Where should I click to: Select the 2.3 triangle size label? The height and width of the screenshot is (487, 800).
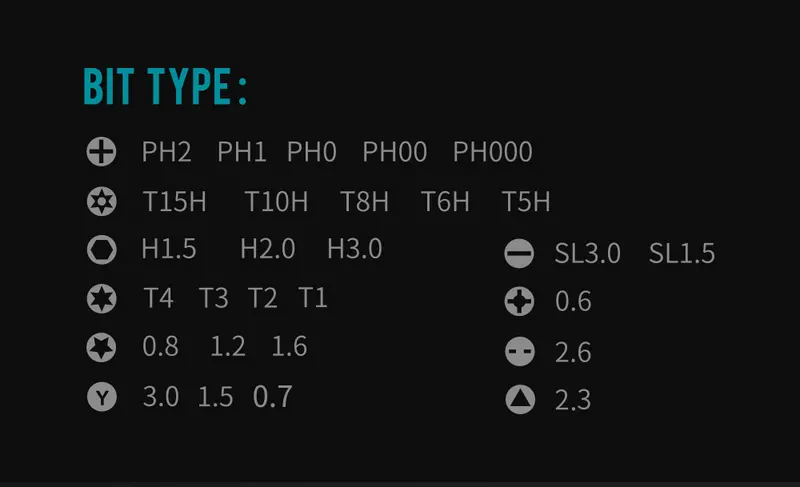[573, 400]
